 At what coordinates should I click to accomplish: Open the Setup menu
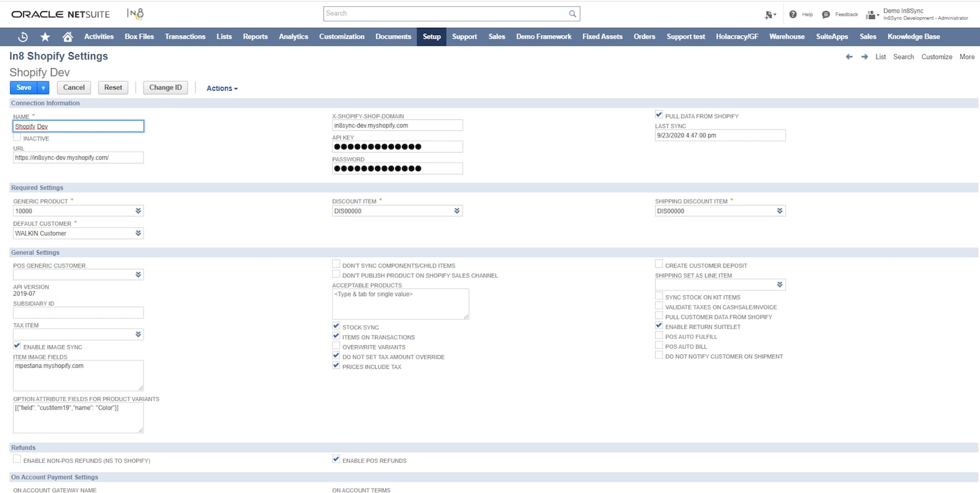[x=431, y=37]
